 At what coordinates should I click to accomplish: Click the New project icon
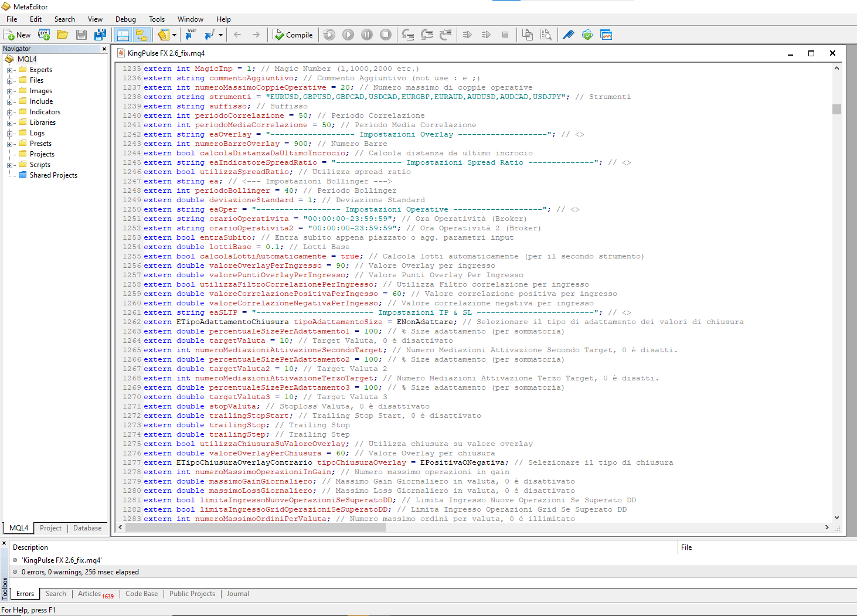(44, 35)
